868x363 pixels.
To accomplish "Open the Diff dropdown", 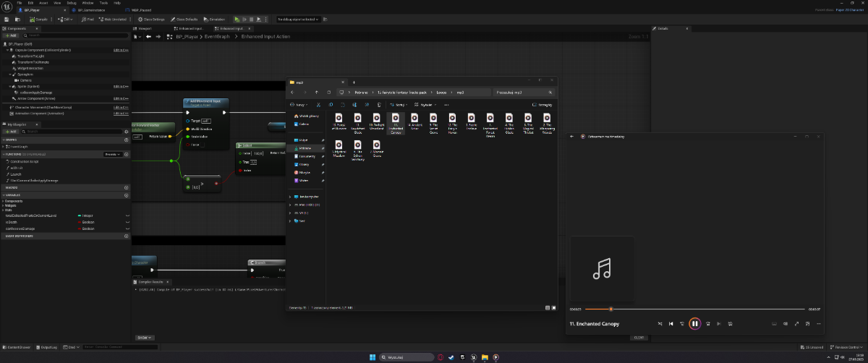I will (x=66, y=20).
